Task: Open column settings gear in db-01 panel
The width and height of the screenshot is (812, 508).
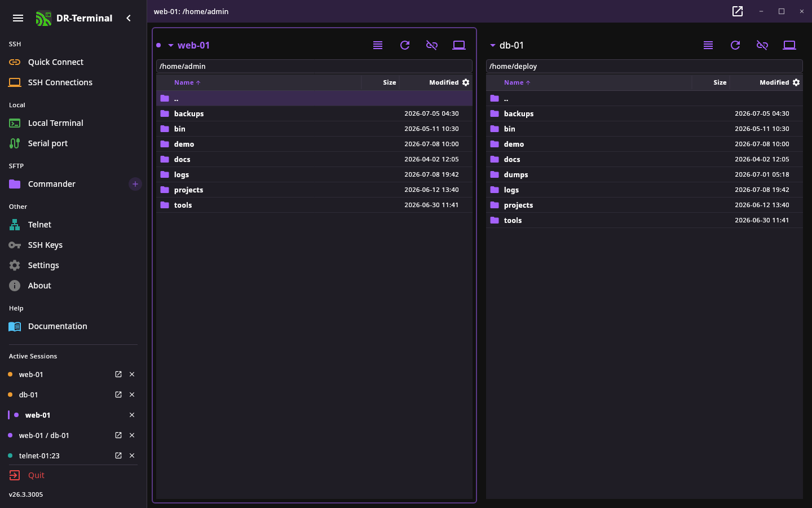Action: [x=796, y=82]
